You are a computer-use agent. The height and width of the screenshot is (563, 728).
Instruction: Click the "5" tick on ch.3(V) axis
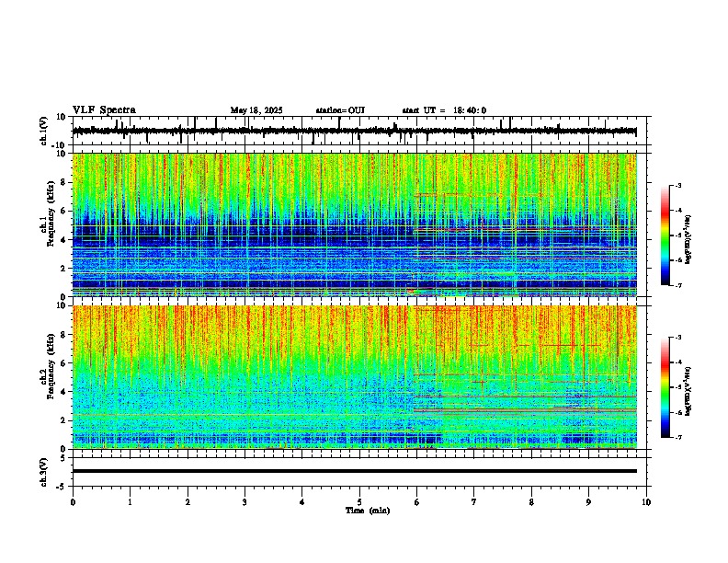point(64,458)
